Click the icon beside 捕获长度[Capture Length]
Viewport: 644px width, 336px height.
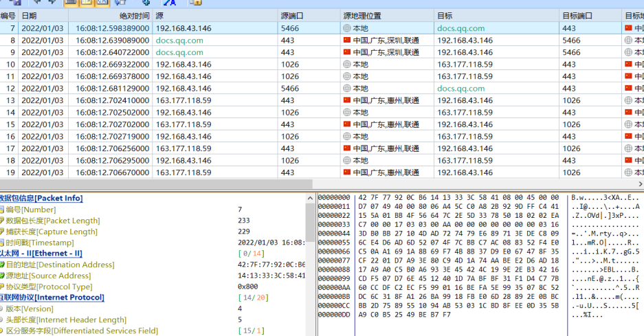2,232
